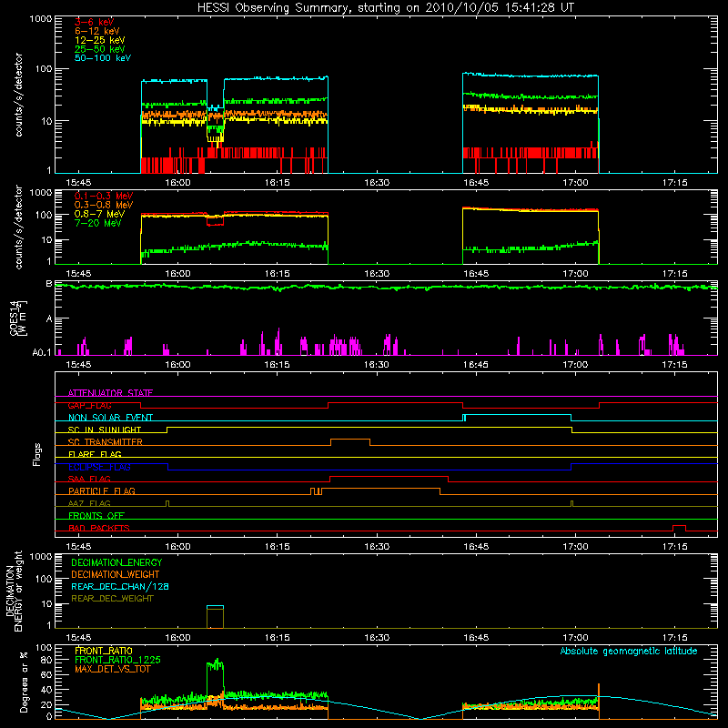Image resolution: width=728 pixels, height=728 pixels.
Task: Click the 16:45 tick label of GOES panel
Action: click(x=476, y=365)
